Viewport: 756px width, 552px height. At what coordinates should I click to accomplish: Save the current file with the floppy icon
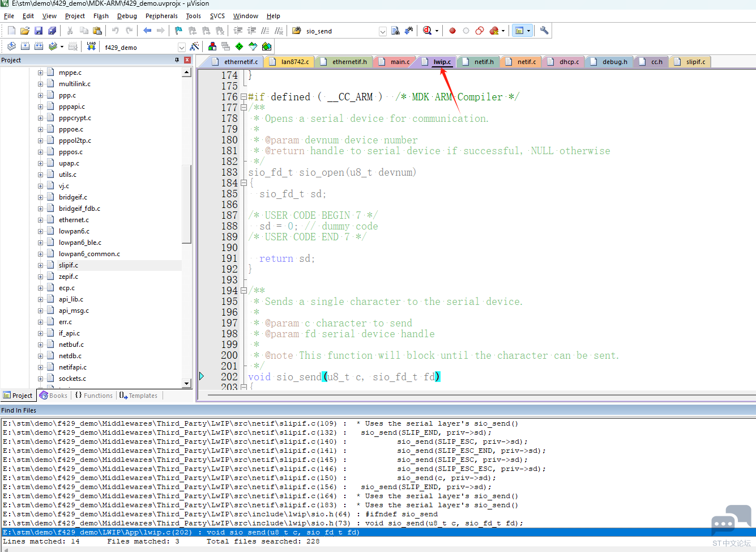click(39, 31)
